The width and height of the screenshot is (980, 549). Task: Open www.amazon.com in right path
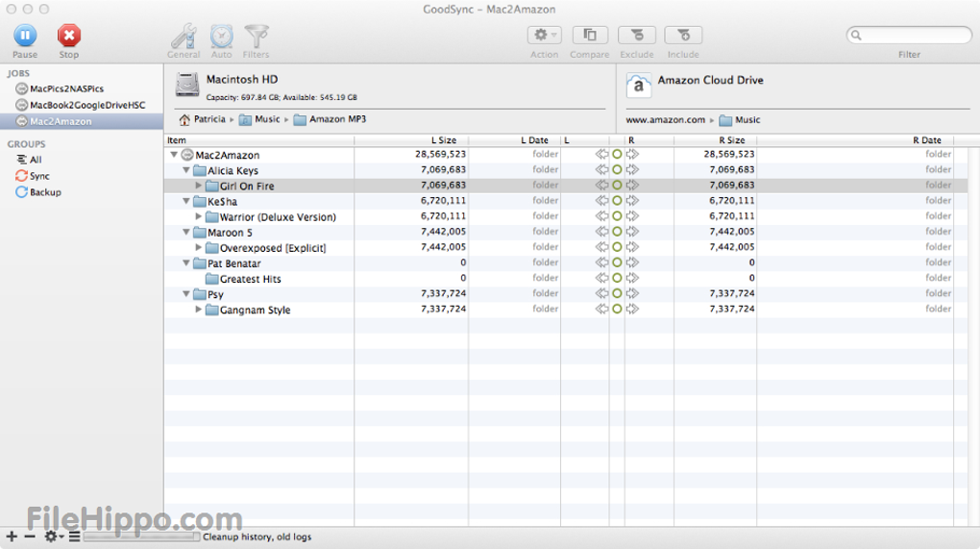coord(665,119)
